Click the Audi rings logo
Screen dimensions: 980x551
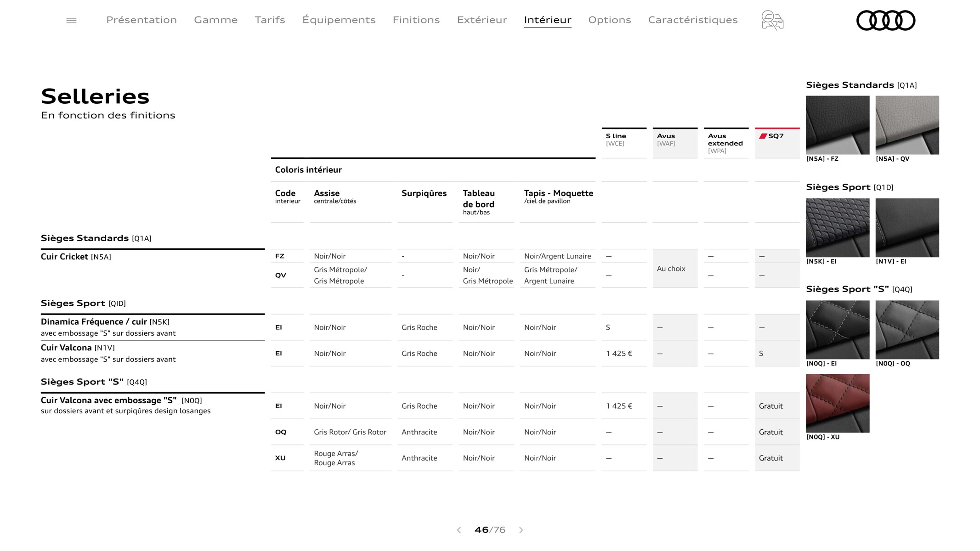pos(886,21)
